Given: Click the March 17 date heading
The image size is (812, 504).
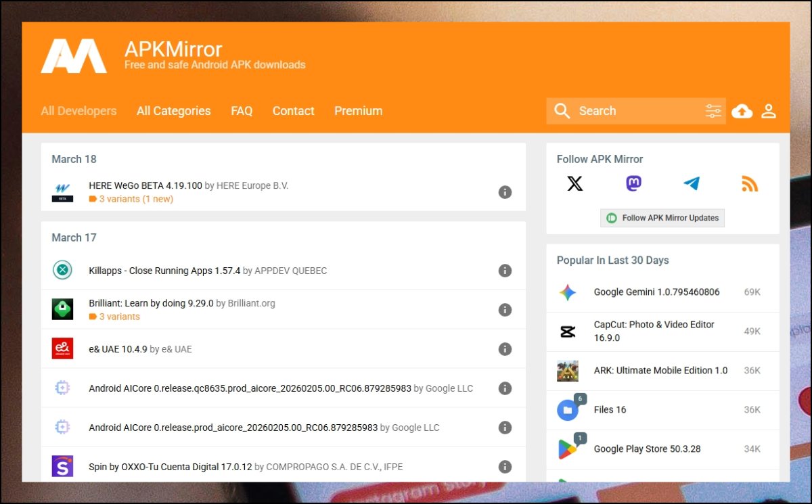Looking at the screenshot, I should [x=74, y=237].
